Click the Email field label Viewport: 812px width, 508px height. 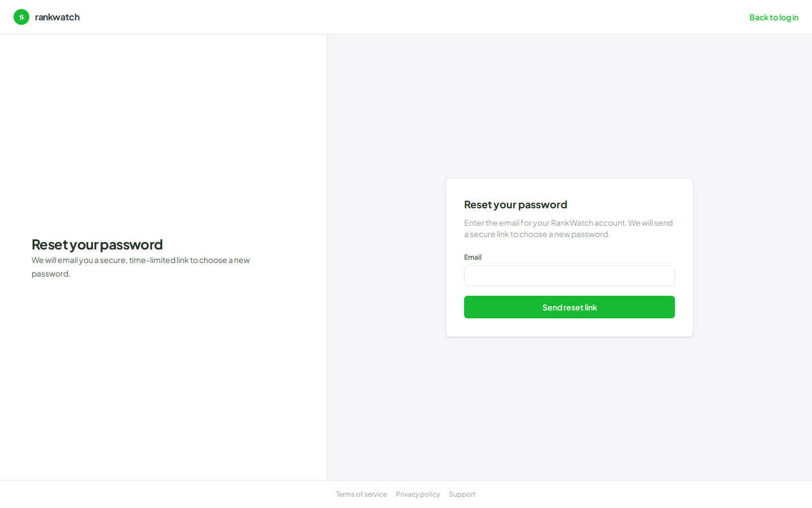[473, 257]
